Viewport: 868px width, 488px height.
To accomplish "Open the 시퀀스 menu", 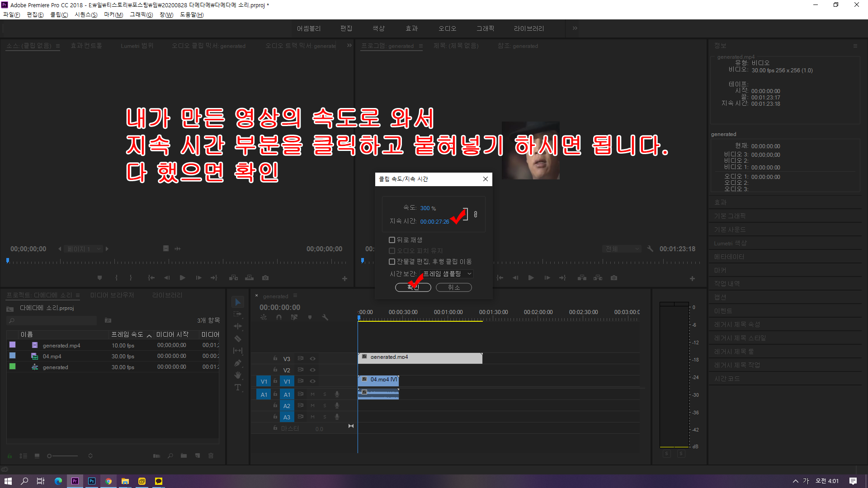I will coord(86,14).
